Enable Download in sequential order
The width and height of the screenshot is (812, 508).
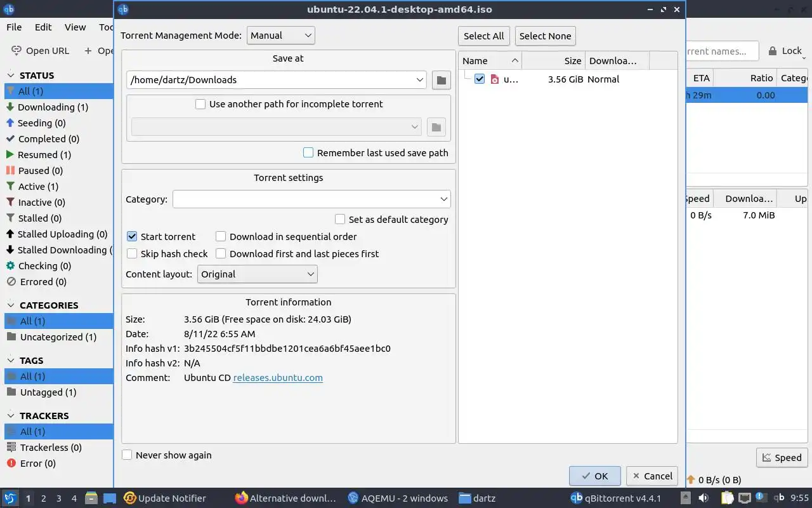[x=221, y=236]
